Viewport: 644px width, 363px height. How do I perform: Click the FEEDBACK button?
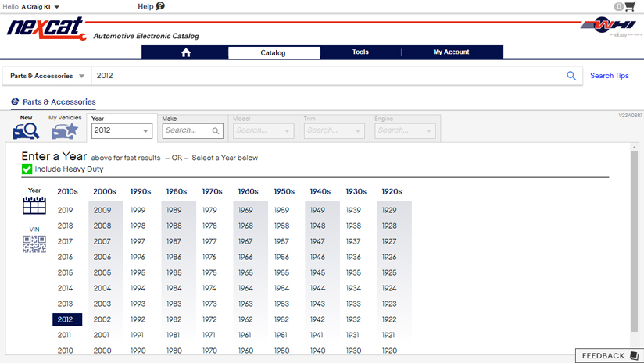(x=610, y=355)
